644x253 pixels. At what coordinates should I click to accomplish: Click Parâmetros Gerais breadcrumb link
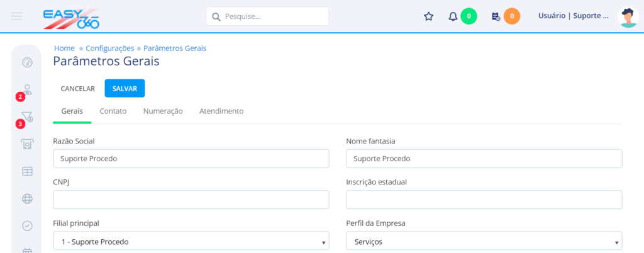click(x=175, y=48)
